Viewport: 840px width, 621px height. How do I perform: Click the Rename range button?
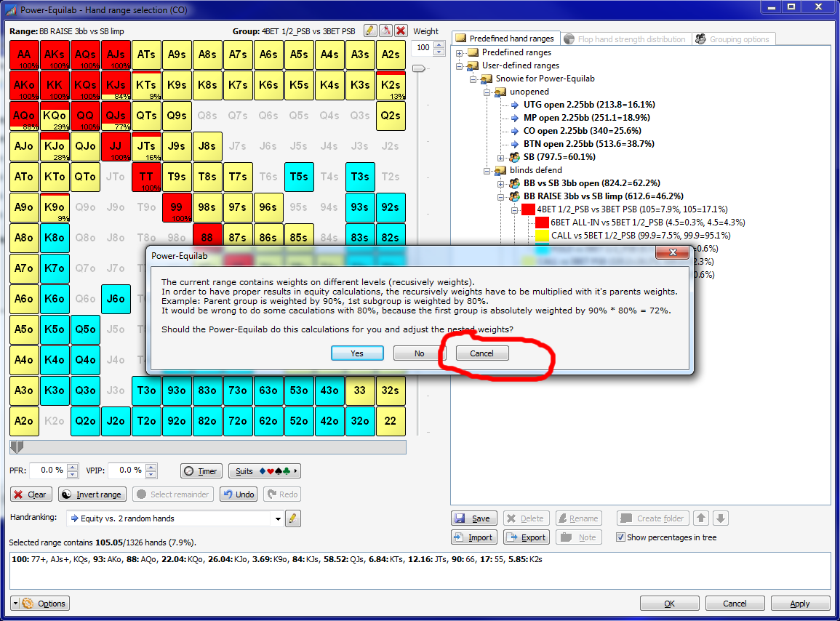coord(579,518)
